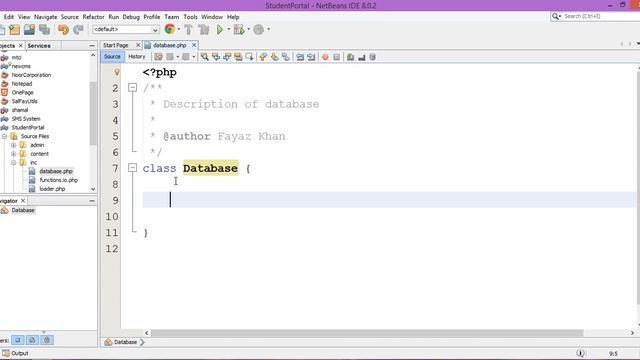Image resolution: width=640 pixels, height=360 pixels.
Task: Click the Debug Project toolbar icon
Action: click(x=239, y=29)
